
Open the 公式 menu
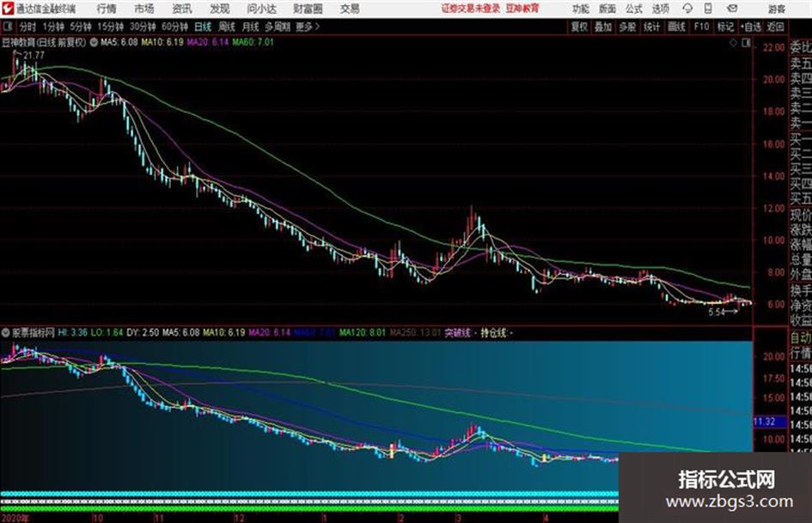[x=634, y=9]
